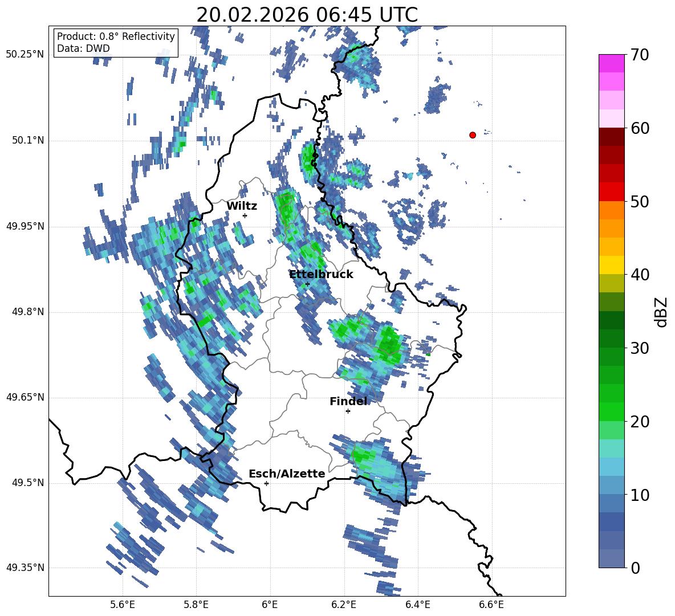Click the 6.2°E longitude label

[x=344, y=605]
